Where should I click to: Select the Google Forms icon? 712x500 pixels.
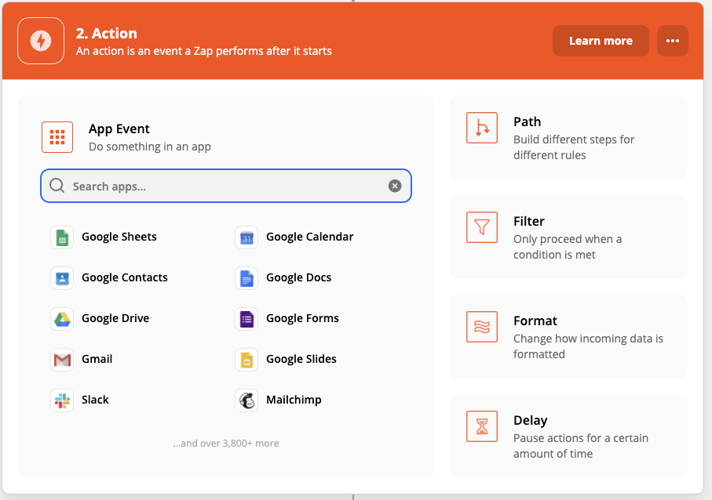[x=247, y=319]
